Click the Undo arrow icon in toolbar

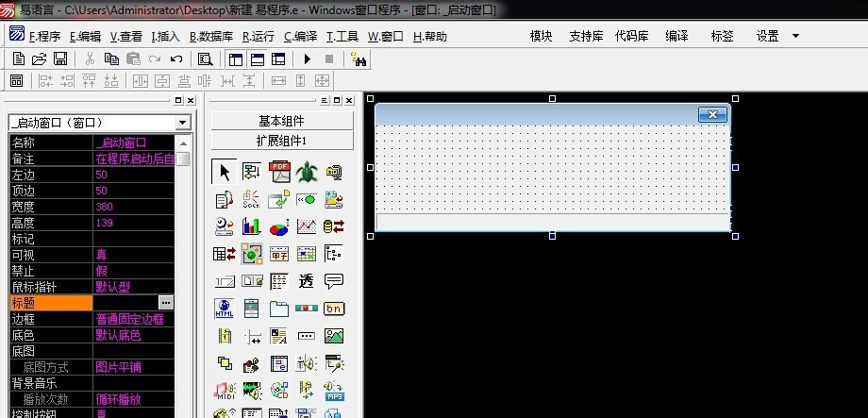click(x=176, y=59)
